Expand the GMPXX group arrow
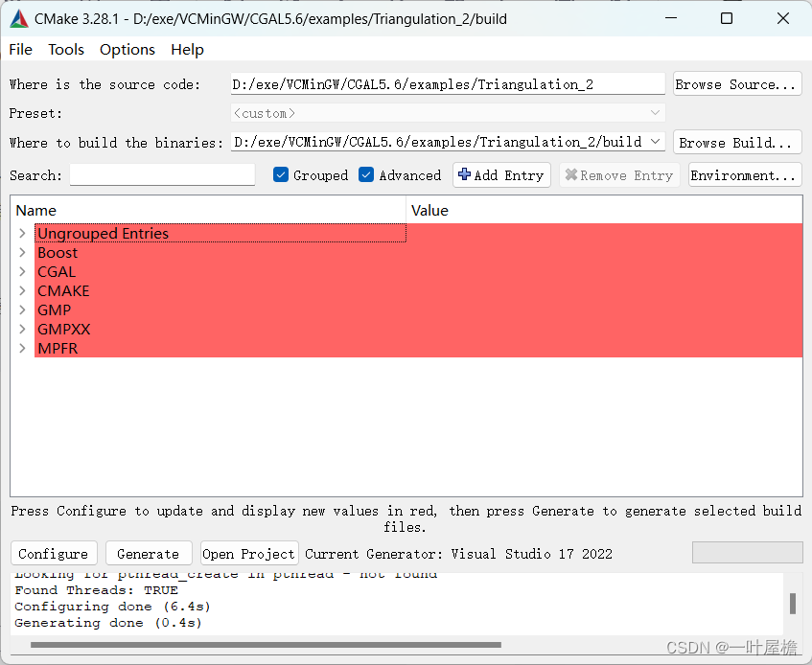Viewport: 812px width, 665px height. coord(22,329)
